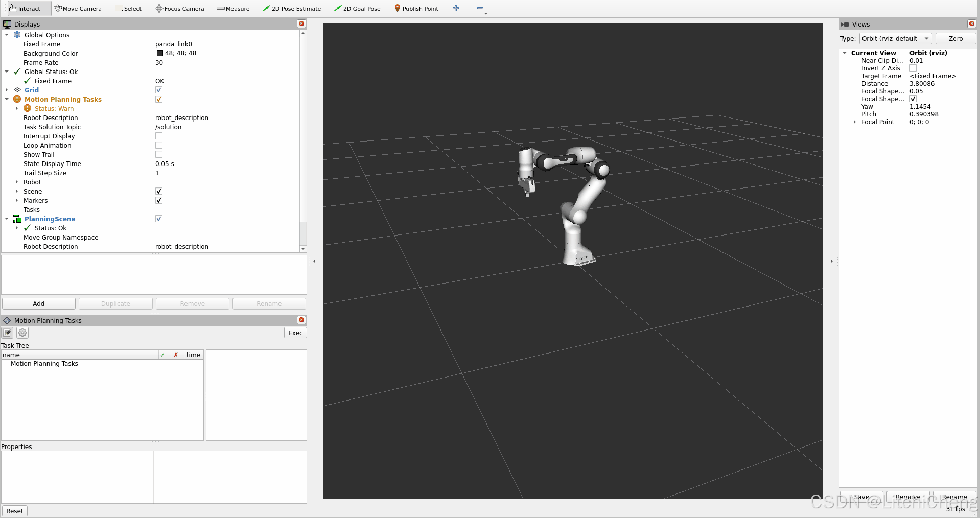Click the Global Options gear icon

coord(17,35)
